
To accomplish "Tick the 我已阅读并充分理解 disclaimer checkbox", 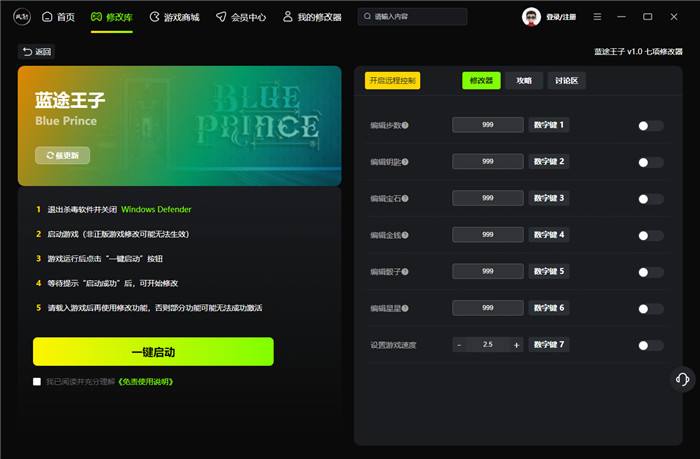I will [37, 381].
